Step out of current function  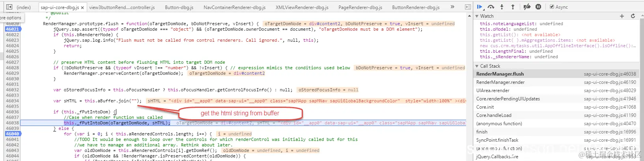(513, 7)
